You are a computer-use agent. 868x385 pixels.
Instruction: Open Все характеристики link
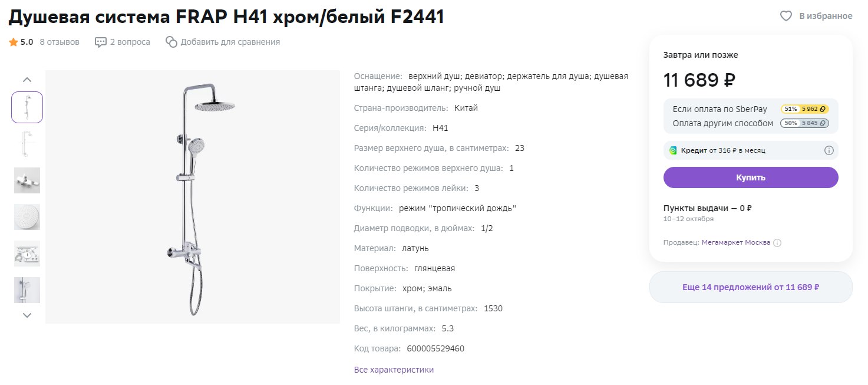[x=394, y=370]
